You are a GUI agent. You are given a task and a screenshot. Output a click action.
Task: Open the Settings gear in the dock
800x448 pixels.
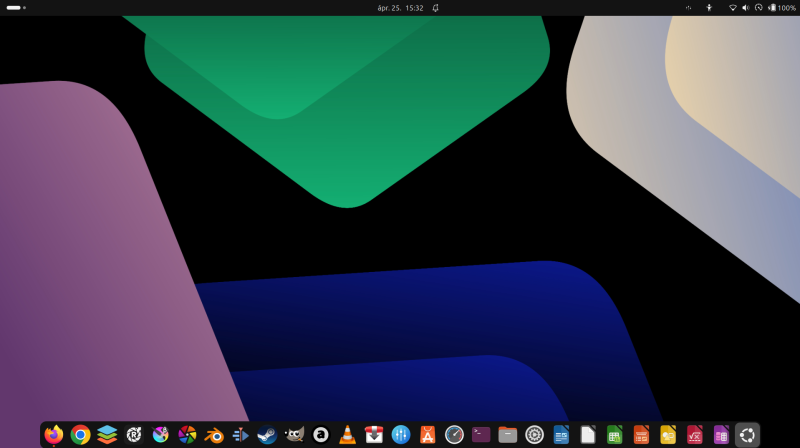pyautogui.click(x=534, y=434)
